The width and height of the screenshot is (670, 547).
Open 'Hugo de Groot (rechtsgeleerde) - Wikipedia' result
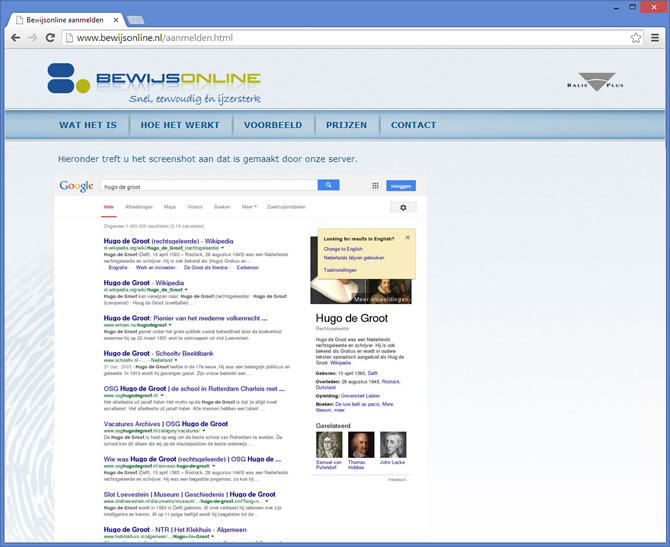(168, 241)
